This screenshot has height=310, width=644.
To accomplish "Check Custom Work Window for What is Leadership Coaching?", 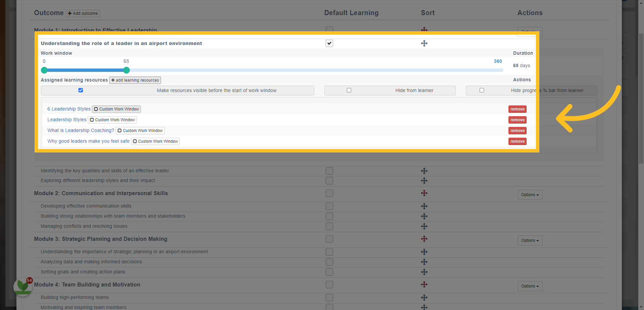I will tap(140, 131).
